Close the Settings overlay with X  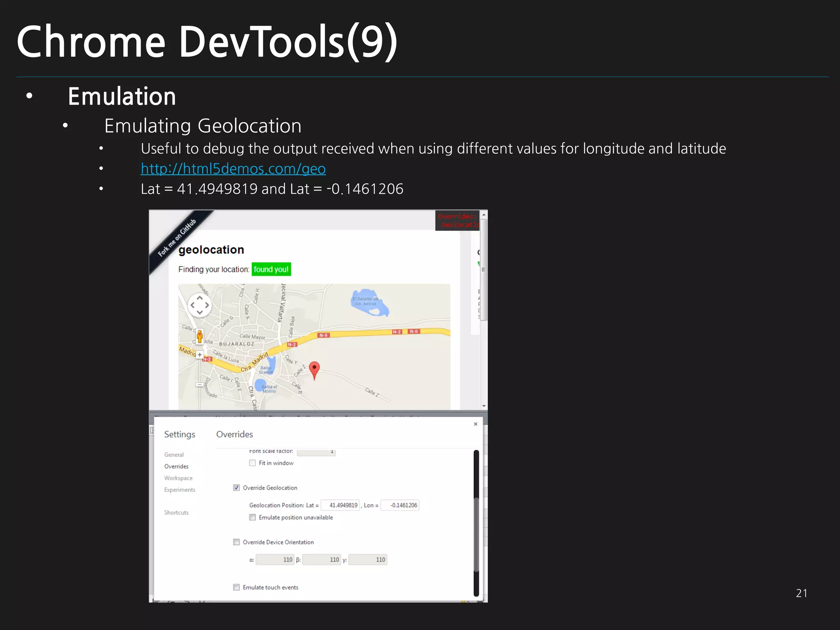(x=475, y=424)
